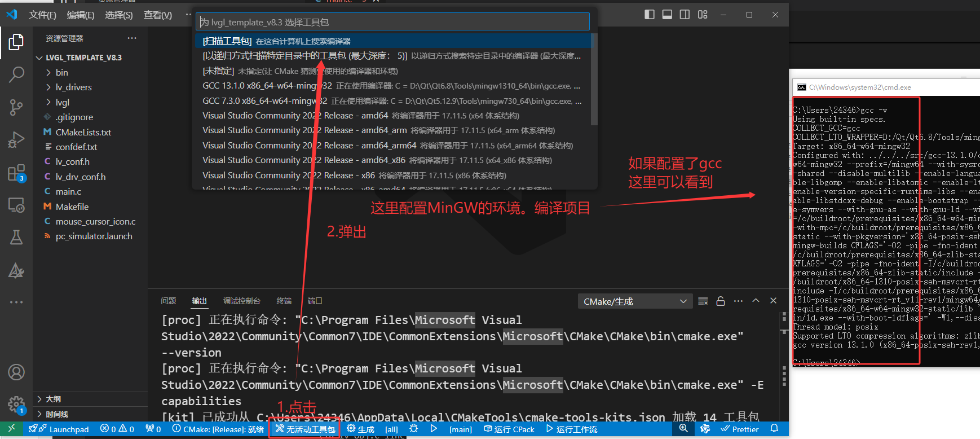Run the CMake workflow from status bar
This screenshot has height=439, width=980.
[572, 429]
